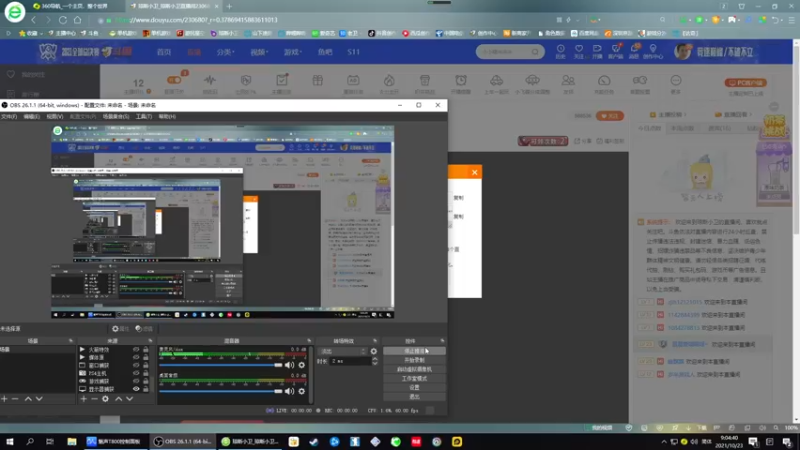This screenshot has width=800, height=450.
Task: Open OBS 视图(V) menu
Action: click(55, 116)
